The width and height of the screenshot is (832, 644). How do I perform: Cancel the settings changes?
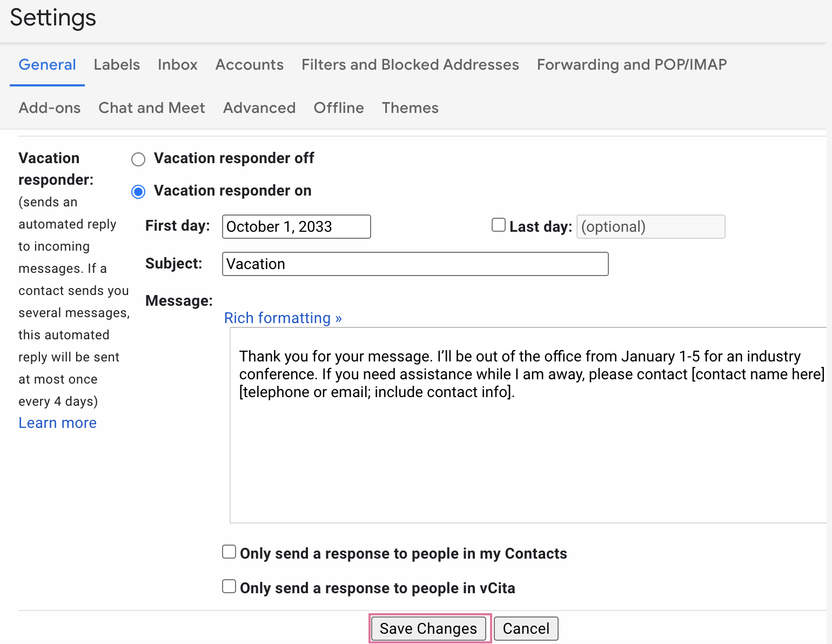click(x=525, y=628)
